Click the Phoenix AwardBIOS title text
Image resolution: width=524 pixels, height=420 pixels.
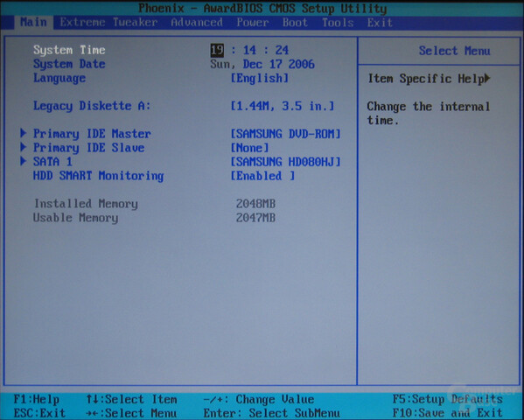point(262,8)
